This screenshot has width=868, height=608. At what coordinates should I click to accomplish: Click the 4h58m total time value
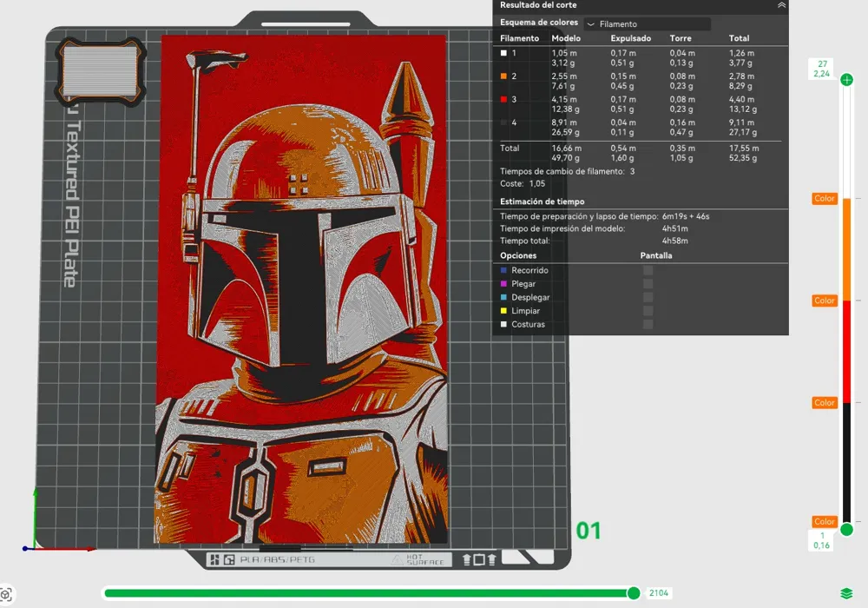tap(674, 241)
